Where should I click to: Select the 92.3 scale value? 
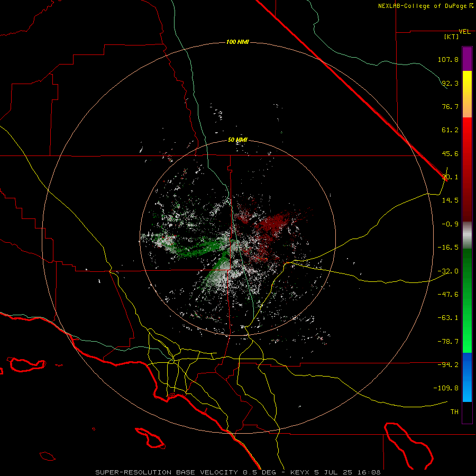click(450, 83)
